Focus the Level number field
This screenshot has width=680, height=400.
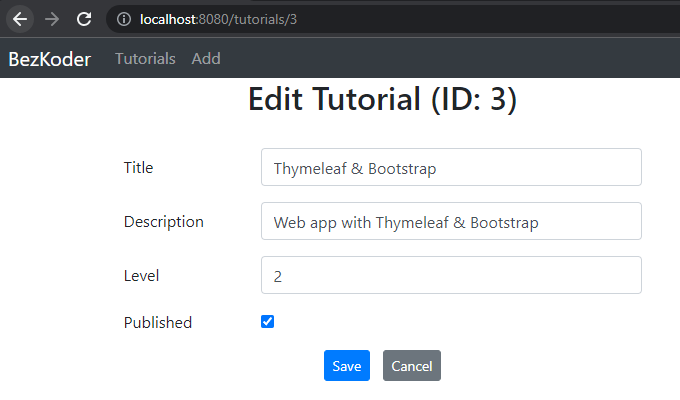click(x=450, y=276)
